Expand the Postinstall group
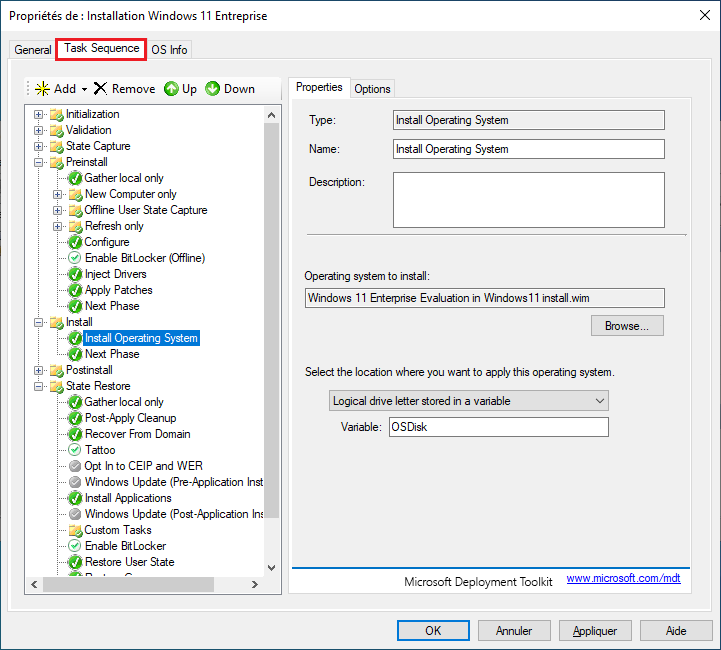 click(x=39, y=370)
